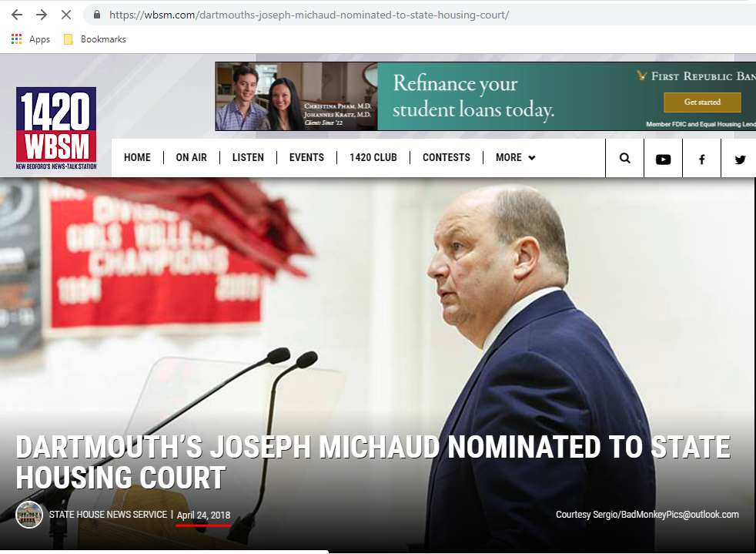Click the padlock site security icon

point(97,15)
